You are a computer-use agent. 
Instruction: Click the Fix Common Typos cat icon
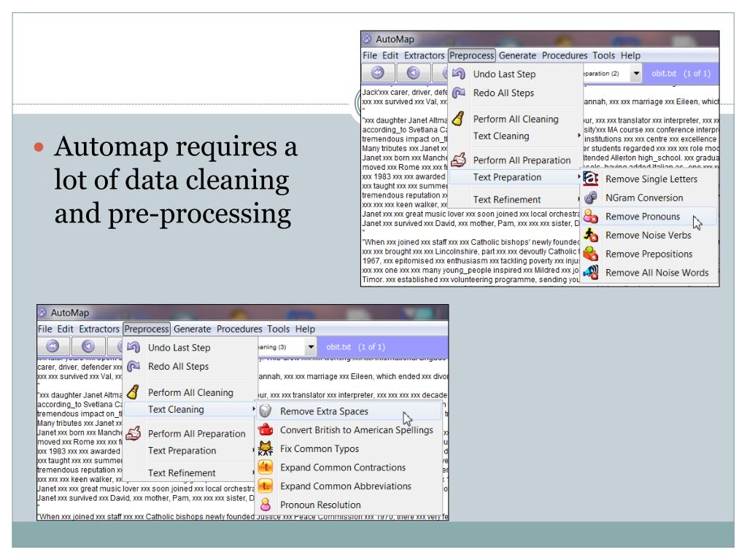click(266, 448)
